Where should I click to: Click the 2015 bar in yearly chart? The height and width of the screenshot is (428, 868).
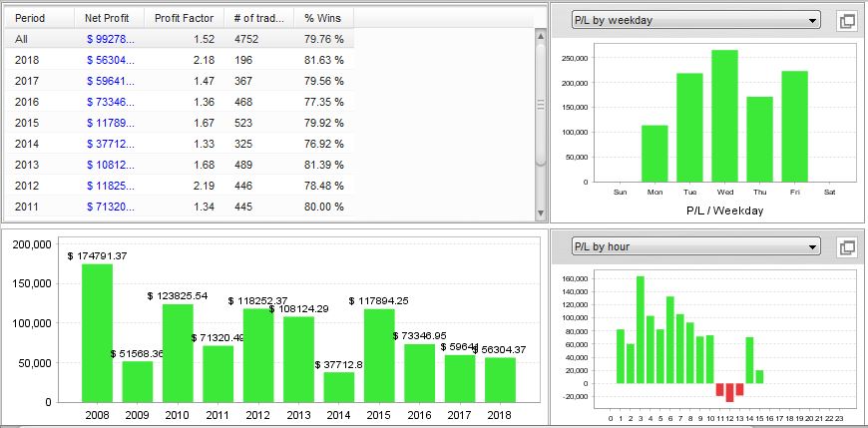379,355
